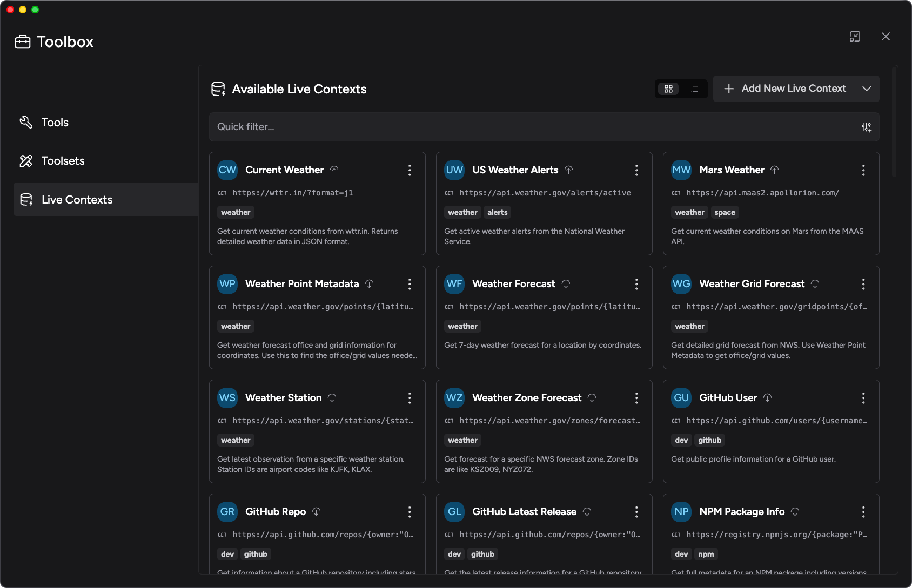Switch to grid view layout
Image resolution: width=912 pixels, height=588 pixels.
(668, 89)
